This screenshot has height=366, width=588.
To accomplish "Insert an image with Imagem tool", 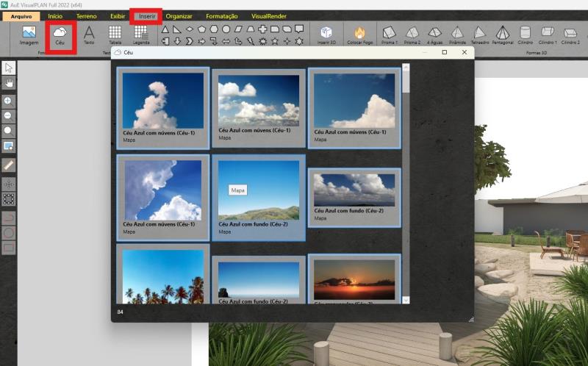I will pos(29,35).
